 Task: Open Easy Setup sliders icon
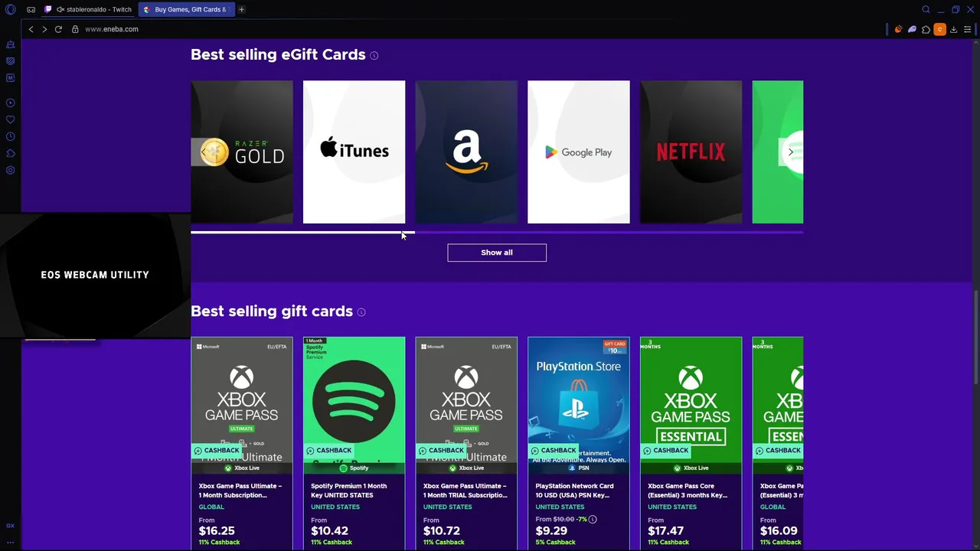coord(968,29)
